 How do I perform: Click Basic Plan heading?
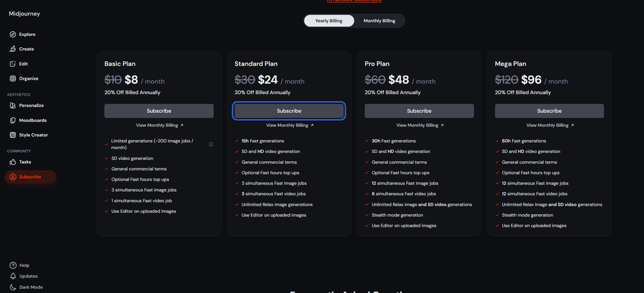pyautogui.click(x=120, y=64)
